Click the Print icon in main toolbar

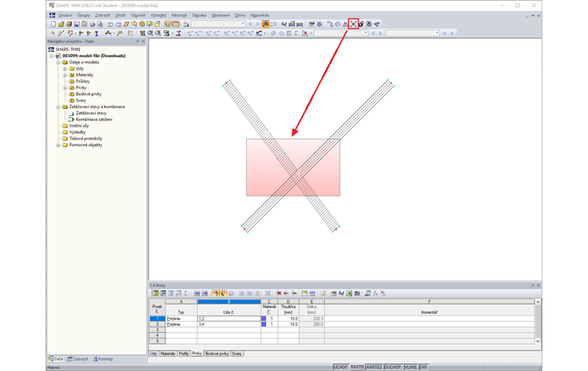pyautogui.click(x=92, y=24)
